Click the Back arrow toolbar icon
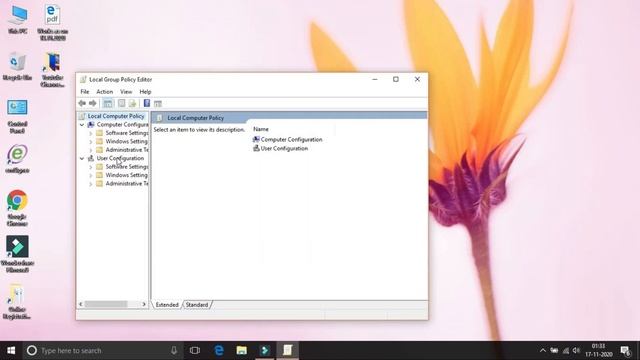 [82, 103]
